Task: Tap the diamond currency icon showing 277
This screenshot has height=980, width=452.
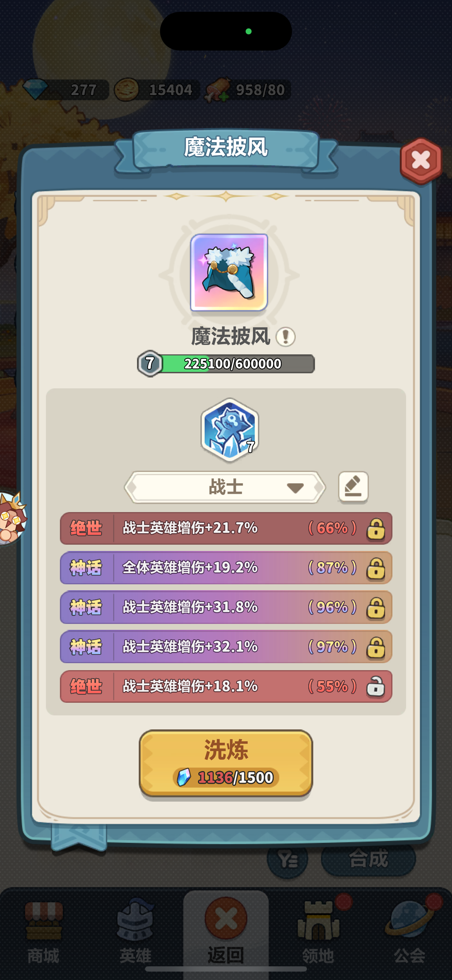Action: [35, 89]
